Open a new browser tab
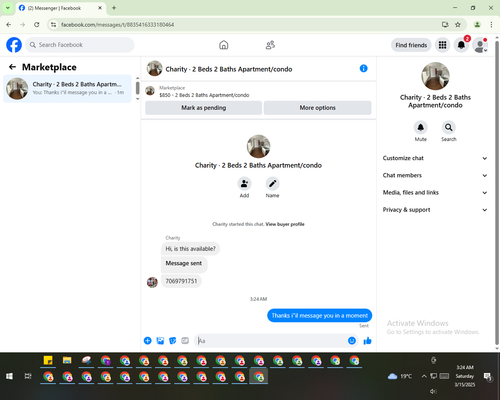Image resolution: width=500 pixels, height=400 pixels. (x=114, y=8)
